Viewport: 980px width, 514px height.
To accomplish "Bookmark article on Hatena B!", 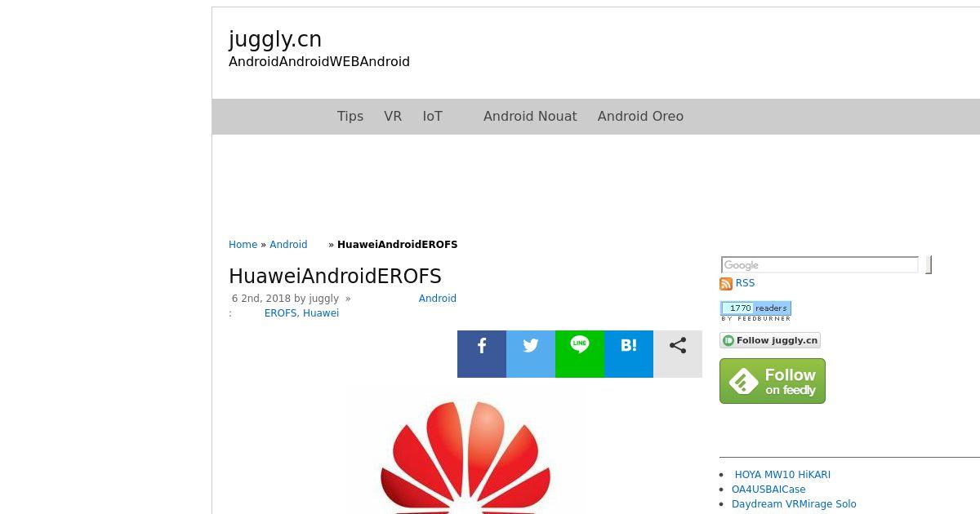I will point(629,354).
